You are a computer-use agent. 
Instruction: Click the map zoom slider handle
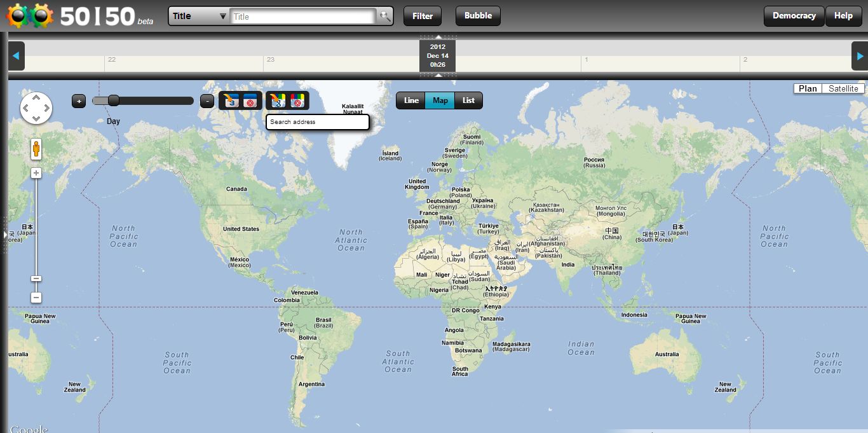36,278
